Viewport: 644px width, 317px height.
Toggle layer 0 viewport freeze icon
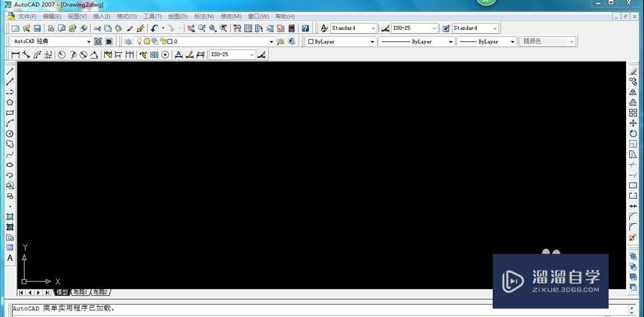(155, 41)
